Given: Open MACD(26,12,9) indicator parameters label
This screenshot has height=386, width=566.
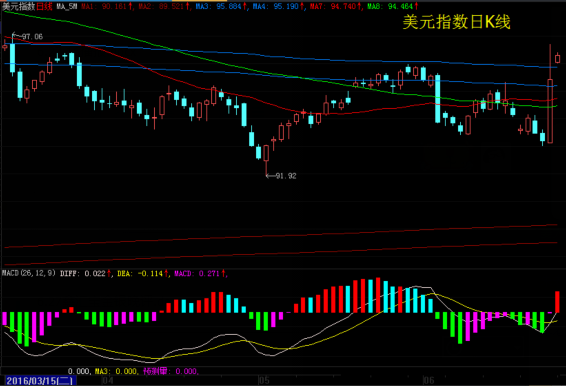Looking at the screenshot, I should pyautogui.click(x=29, y=273).
